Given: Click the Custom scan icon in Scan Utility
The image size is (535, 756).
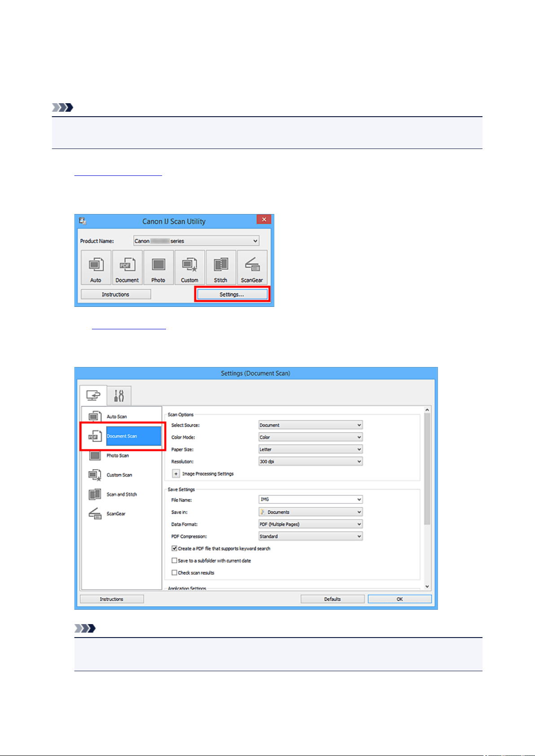Looking at the screenshot, I should pyautogui.click(x=189, y=267).
